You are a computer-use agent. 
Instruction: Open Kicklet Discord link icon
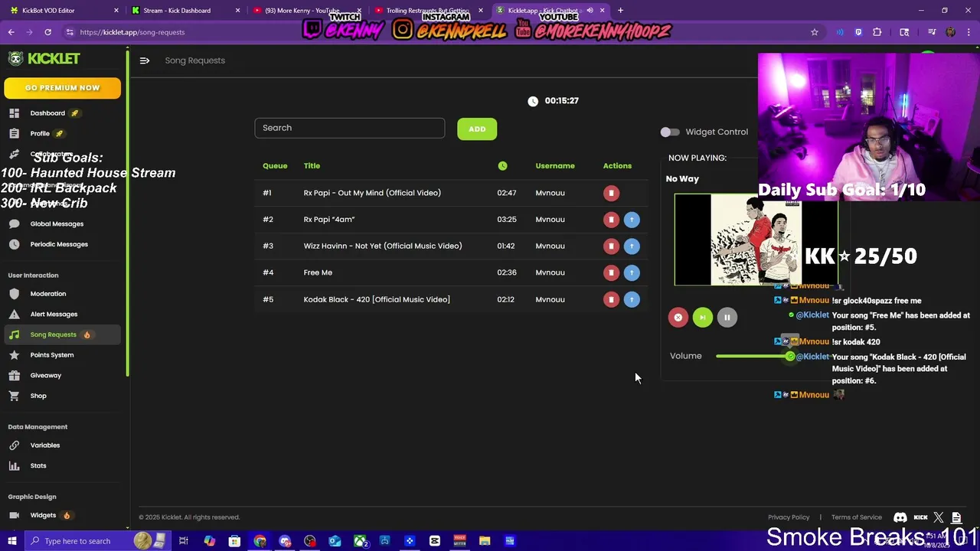(x=900, y=517)
